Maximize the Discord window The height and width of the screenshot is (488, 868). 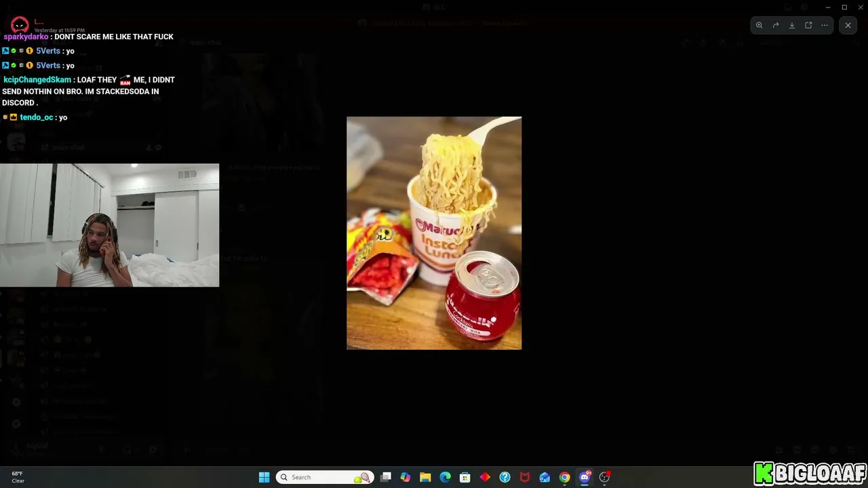844,7
